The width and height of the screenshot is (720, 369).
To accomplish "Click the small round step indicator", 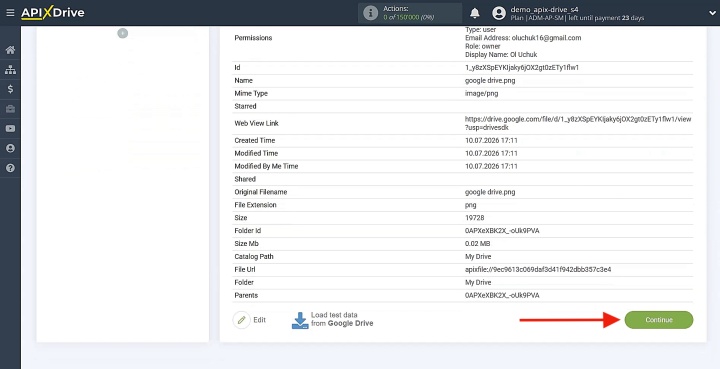I will pos(123,33).
